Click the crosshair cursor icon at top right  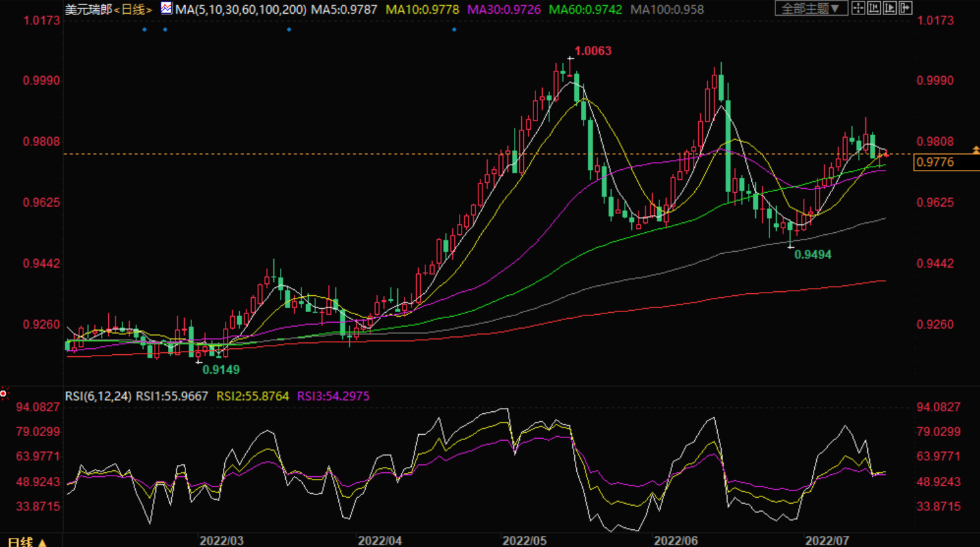coord(858,8)
